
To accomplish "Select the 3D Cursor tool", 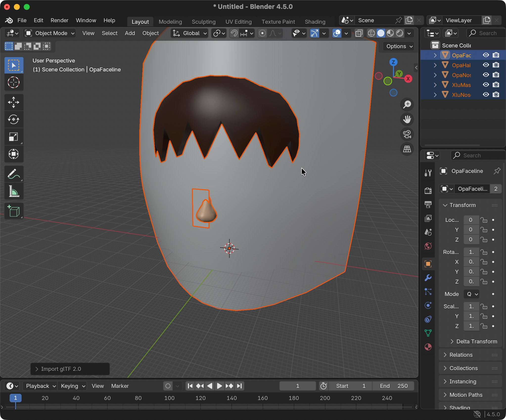I will tap(14, 83).
